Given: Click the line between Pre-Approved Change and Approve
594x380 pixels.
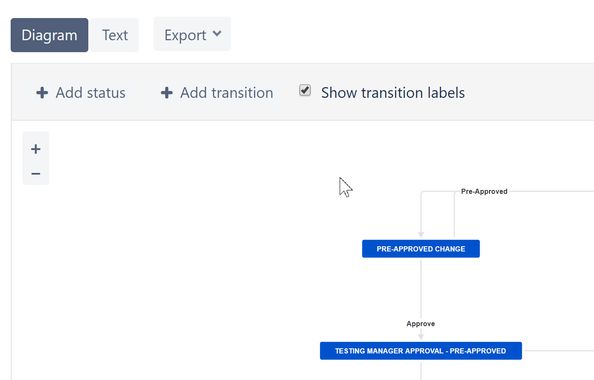Looking at the screenshot, I should [x=421, y=289].
